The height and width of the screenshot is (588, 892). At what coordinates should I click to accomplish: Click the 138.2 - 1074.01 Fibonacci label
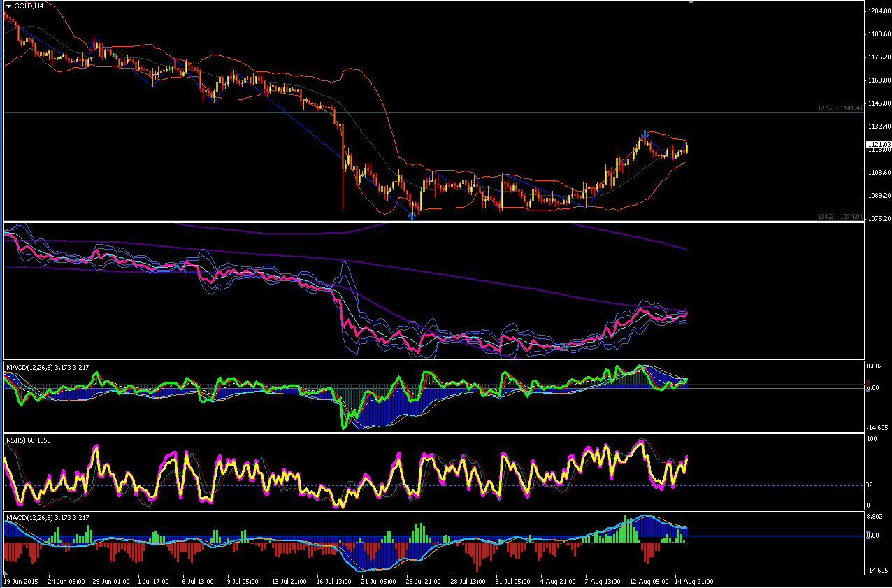840,217
